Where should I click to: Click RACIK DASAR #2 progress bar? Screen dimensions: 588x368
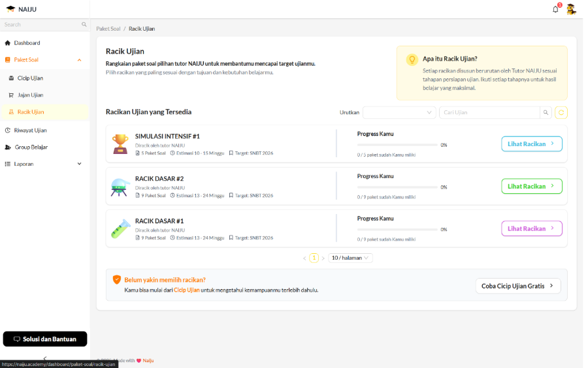tap(397, 187)
